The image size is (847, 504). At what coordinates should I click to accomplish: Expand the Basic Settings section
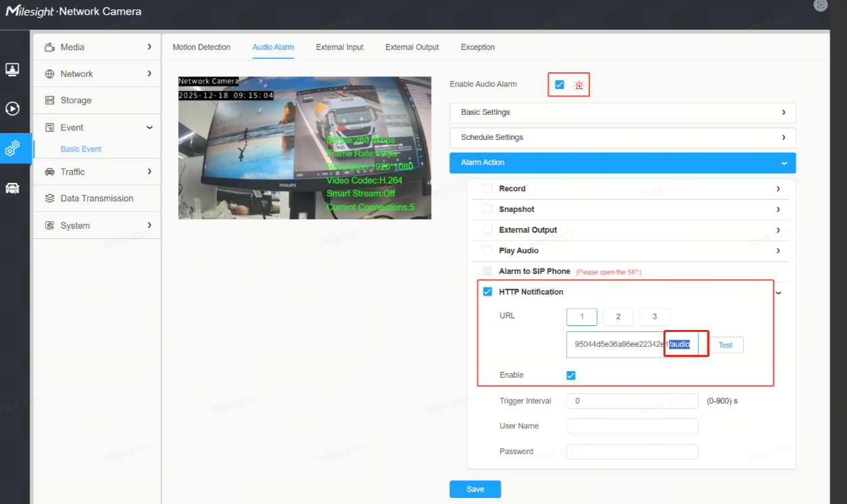[x=623, y=113]
